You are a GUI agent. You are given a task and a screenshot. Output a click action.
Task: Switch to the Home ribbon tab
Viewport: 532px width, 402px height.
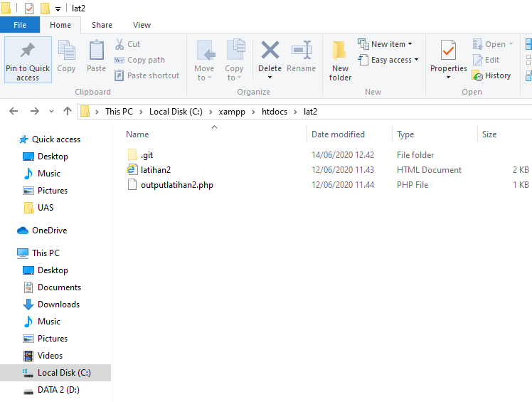(60, 25)
